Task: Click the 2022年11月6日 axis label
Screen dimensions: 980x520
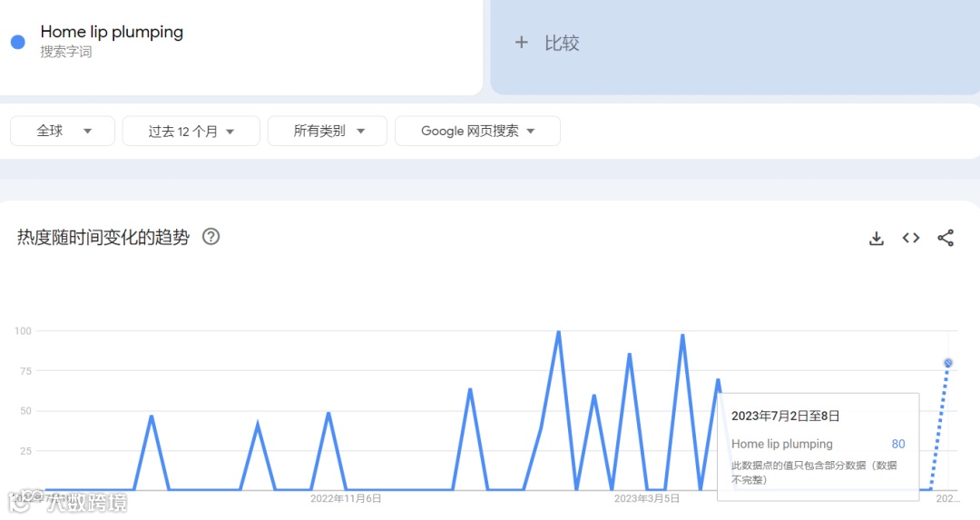Action: tap(346, 499)
